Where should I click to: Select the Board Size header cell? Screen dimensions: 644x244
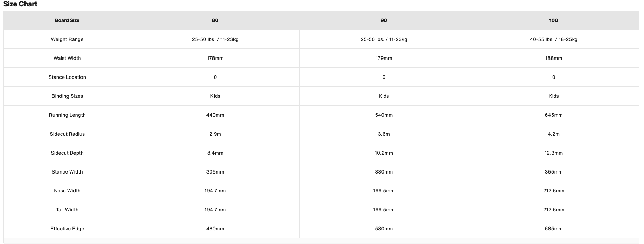[67, 20]
